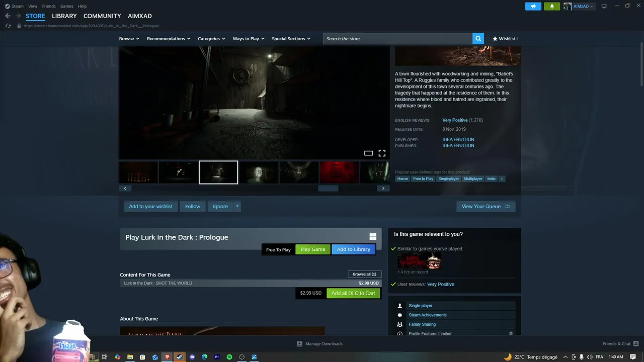This screenshot has width=644, height=362.
Task: Switch to the LIBRARY tab
Action: coord(64,16)
